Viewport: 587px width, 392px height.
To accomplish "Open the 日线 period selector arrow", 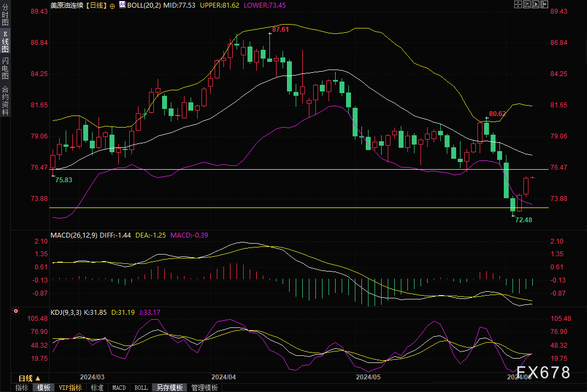I will [38, 378].
